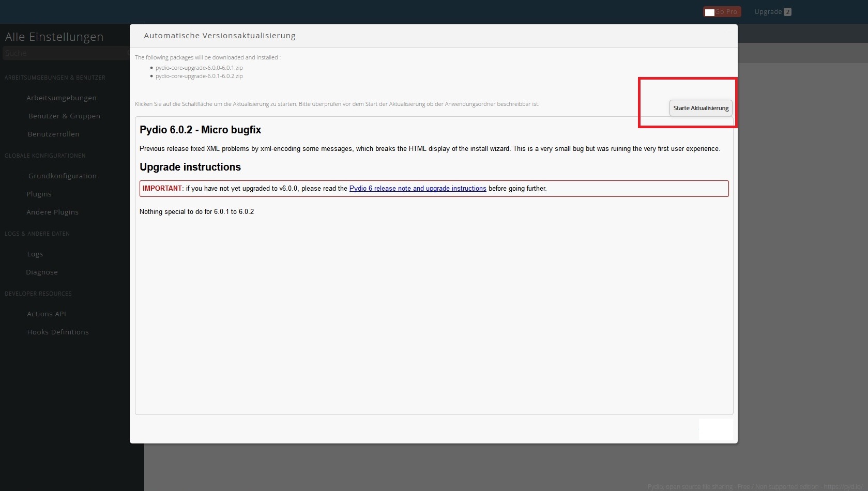
Task: Click Logs & Andere Daten section header
Action: click(37, 234)
